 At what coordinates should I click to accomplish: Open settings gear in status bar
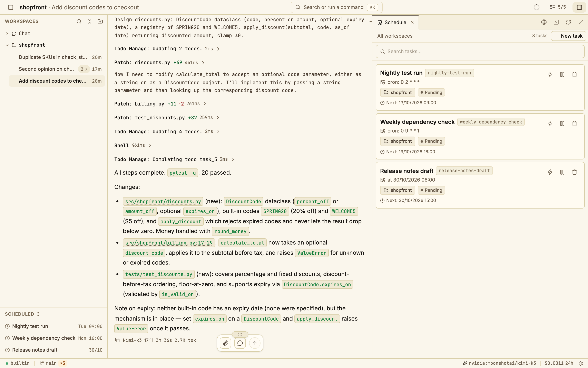(x=581, y=363)
